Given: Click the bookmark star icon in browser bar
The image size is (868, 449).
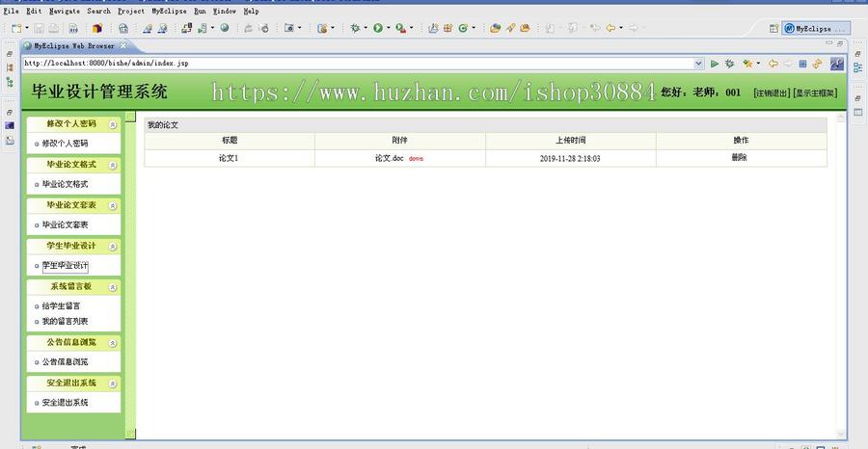Looking at the screenshot, I should tap(747, 64).
